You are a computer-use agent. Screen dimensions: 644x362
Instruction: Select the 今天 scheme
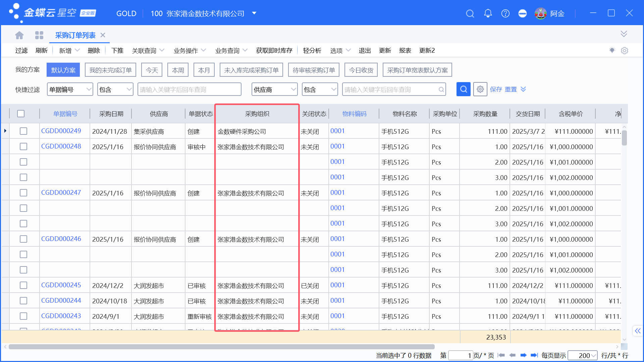pyautogui.click(x=152, y=70)
